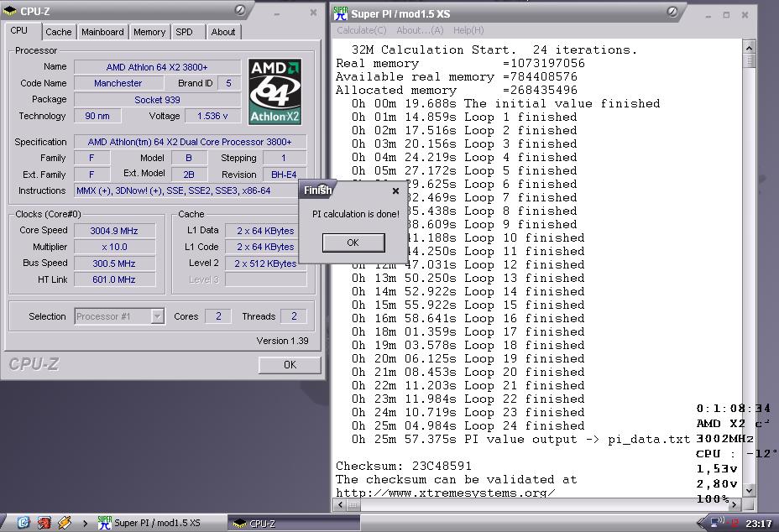Switch to the Mainboard tab
The width and height of the screenshot is (779, 532).
tap(103, 32)
